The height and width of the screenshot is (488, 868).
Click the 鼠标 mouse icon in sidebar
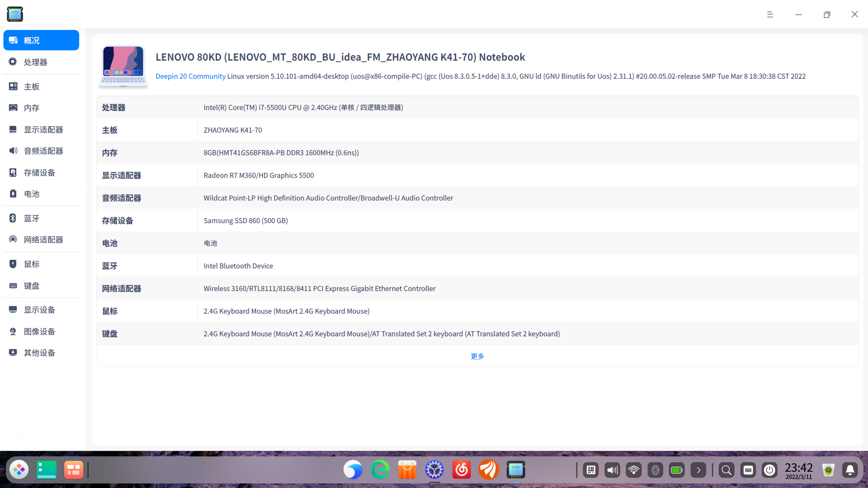(13, 264)
